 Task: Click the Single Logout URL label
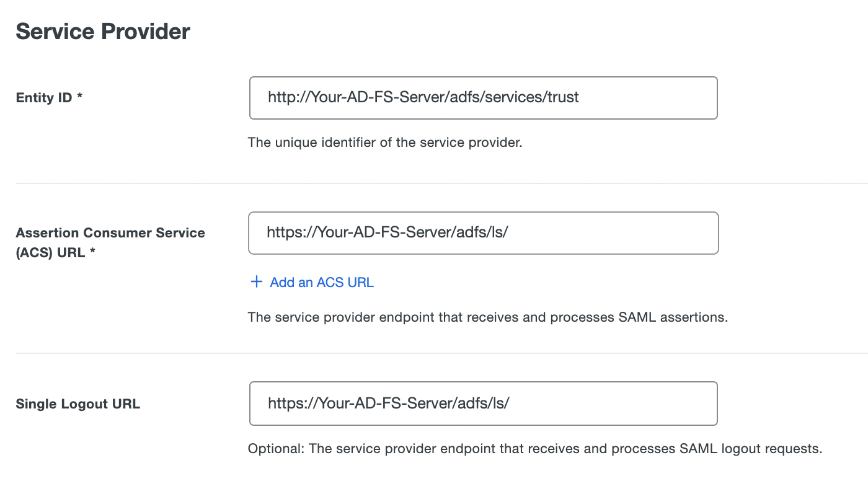[x=77, y=404]
